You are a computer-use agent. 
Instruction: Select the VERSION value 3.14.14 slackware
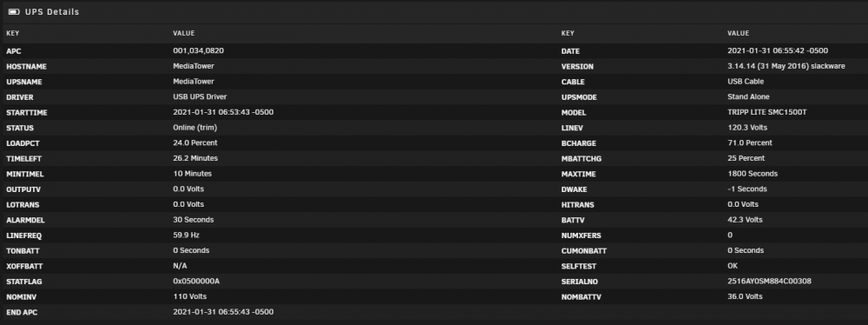[x=786, y=66]
